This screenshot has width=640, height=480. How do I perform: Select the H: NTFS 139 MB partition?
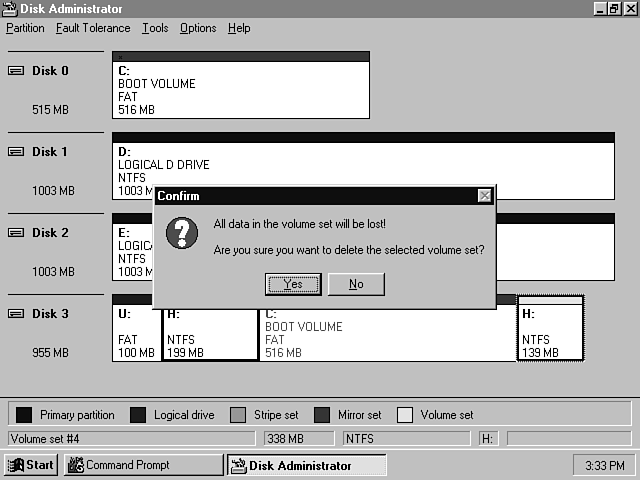[x=549, y=333]
